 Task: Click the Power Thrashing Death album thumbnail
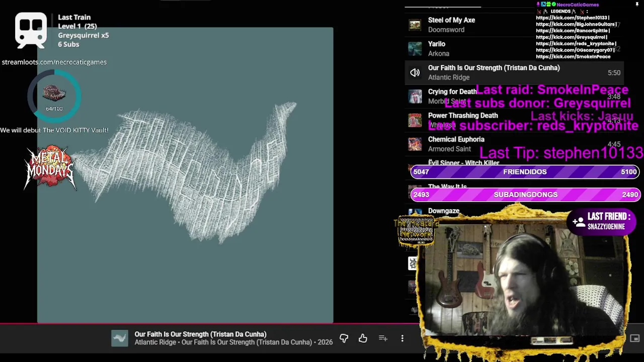[x=415, y=120]
